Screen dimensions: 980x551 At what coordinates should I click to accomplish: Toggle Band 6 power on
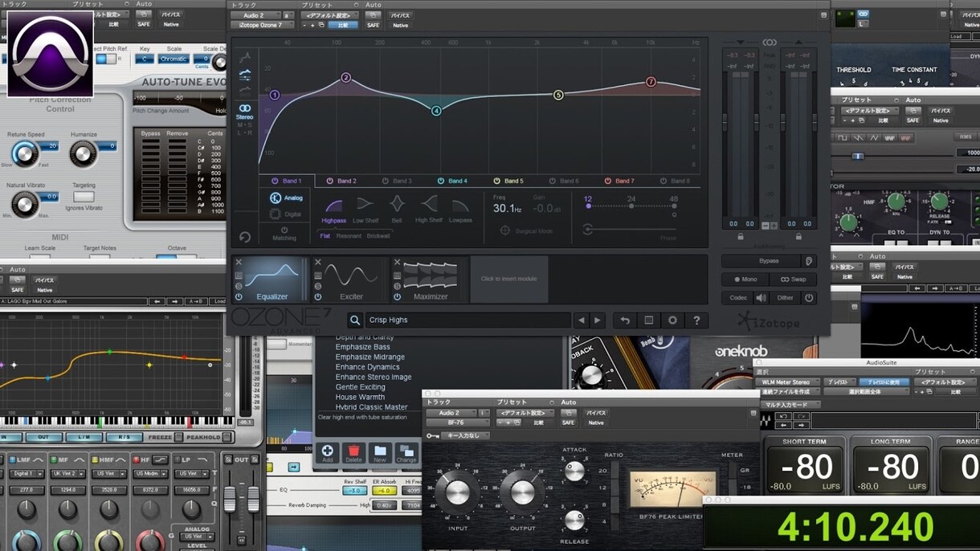click(x=552, y=182)
